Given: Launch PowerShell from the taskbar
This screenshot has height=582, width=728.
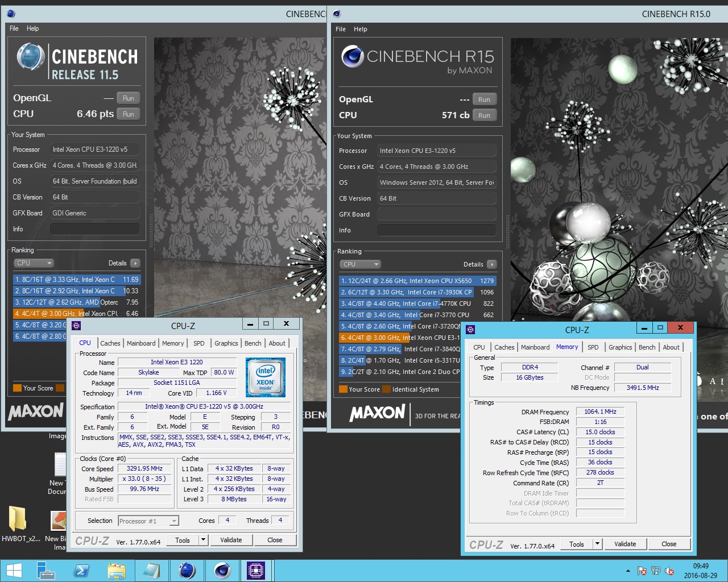Looking at the screenshot, I should [81, 571].
